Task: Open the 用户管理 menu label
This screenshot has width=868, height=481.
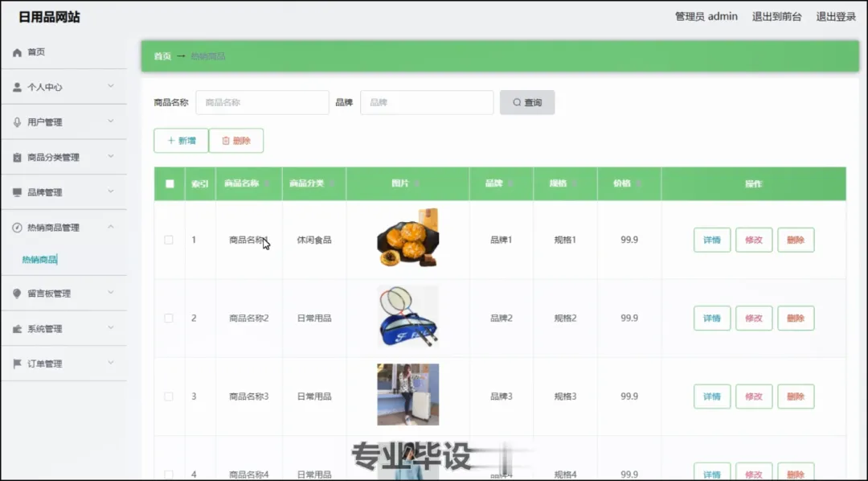Action: (45, 122)
